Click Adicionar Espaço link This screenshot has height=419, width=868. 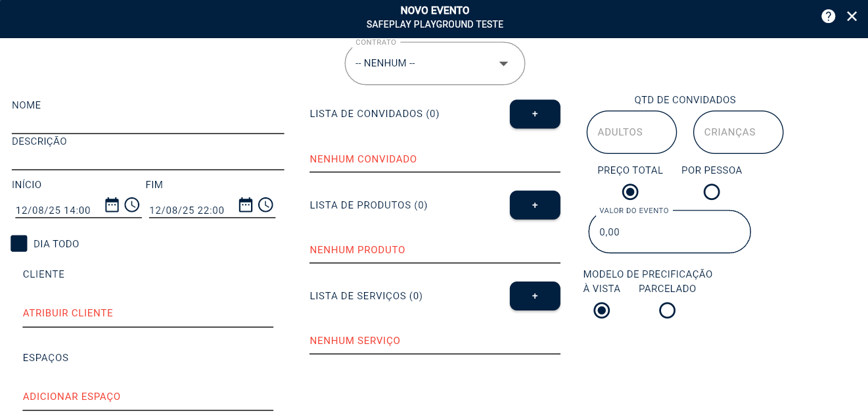click(72, 397)
